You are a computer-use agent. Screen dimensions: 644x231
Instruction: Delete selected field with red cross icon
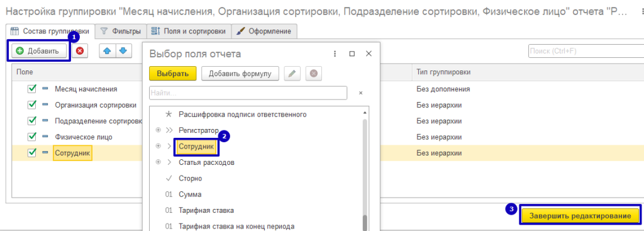click(80, 51)
